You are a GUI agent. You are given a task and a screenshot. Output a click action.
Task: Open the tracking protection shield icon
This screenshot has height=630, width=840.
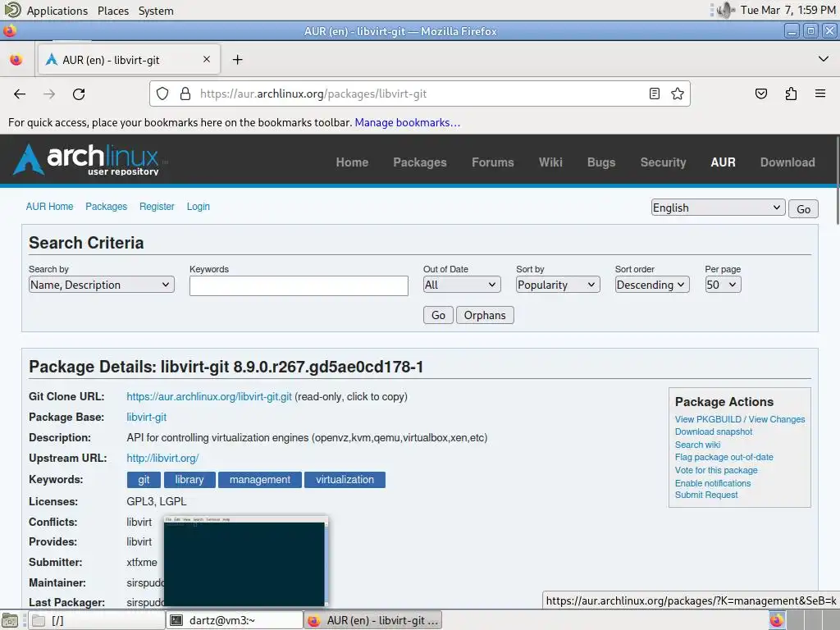pos(162,94)
